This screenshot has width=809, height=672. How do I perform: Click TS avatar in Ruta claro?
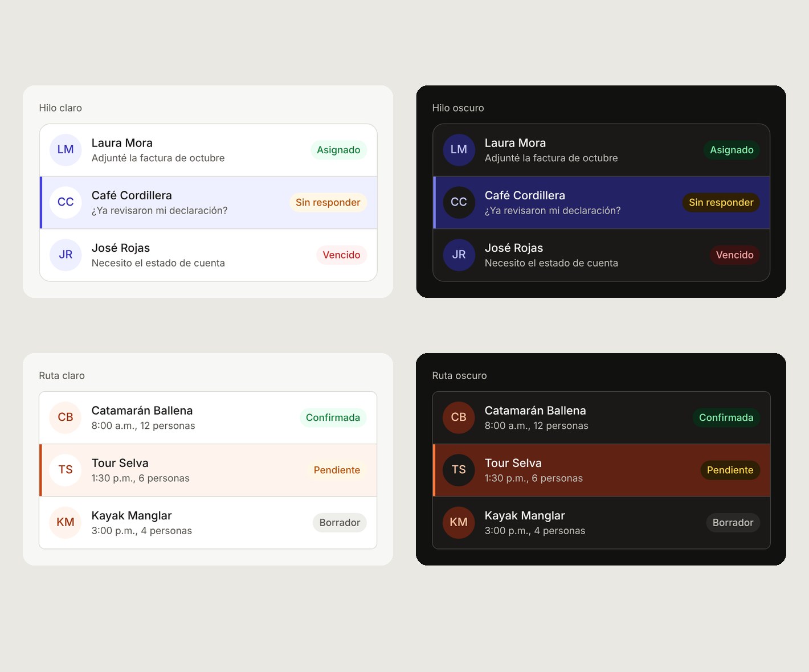tap(66, 470)
